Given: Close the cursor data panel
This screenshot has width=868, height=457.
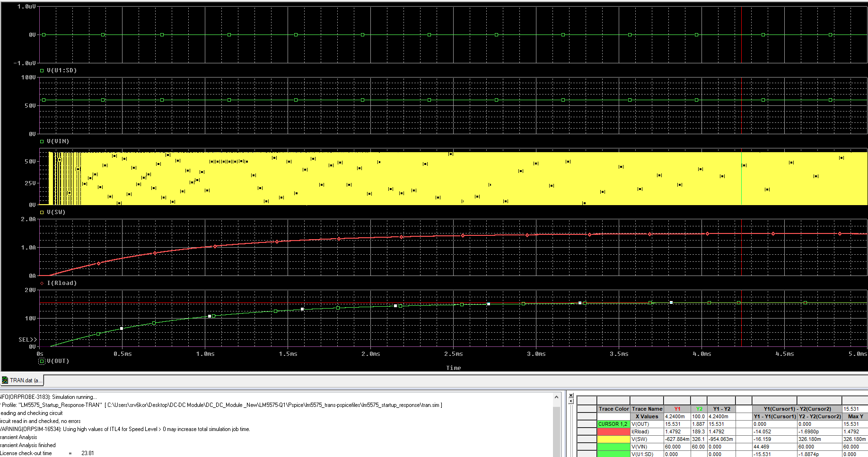Looking at the screenshot, I should click(x=571, y=396).
